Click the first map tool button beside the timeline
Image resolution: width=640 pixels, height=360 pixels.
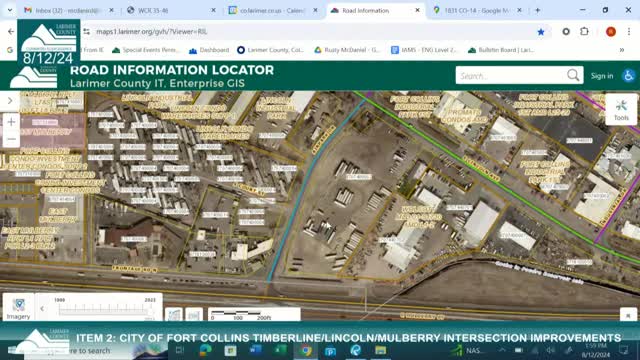click(x=174, y=315)
